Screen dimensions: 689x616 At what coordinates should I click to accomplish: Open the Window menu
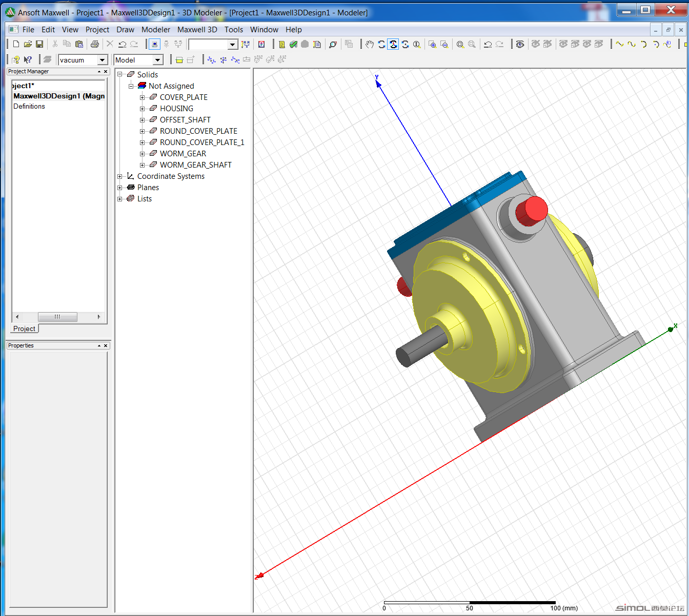click(x=264, y=30)
